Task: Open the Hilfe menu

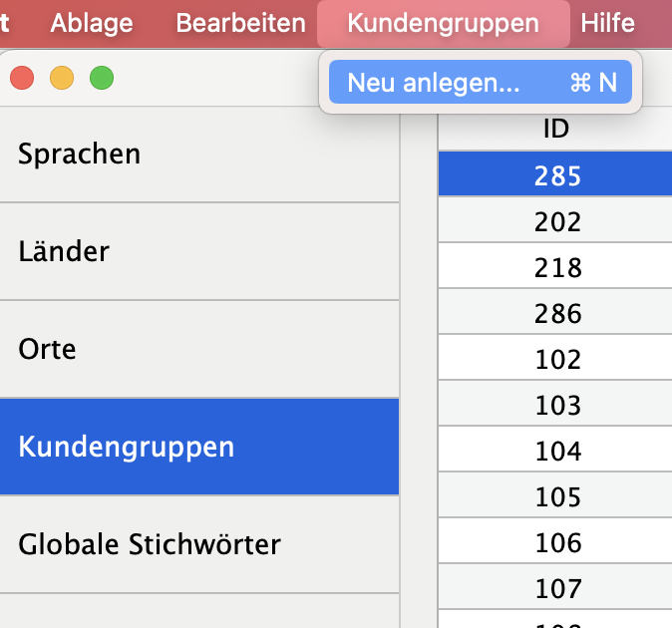Action: point(607,23)
